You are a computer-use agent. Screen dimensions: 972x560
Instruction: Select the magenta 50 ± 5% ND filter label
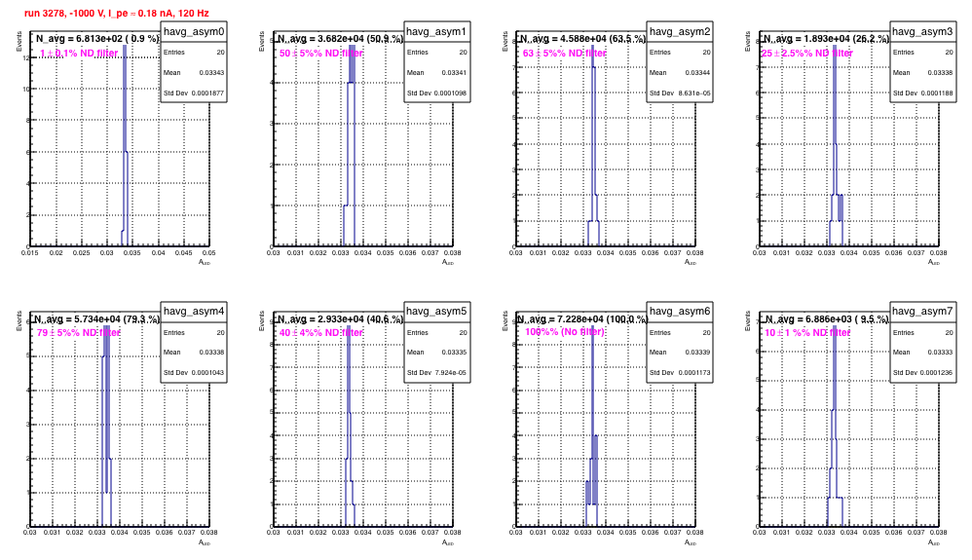321,54
